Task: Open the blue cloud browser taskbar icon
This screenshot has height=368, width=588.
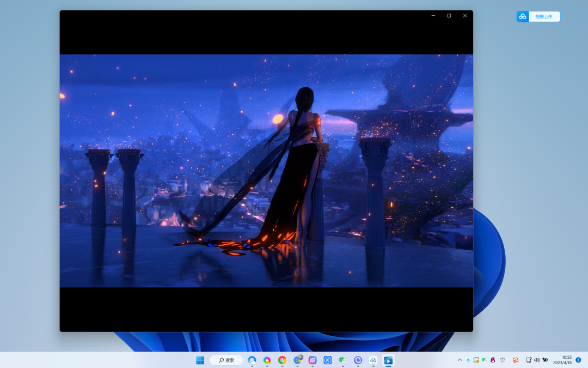Action: (x=252, y=360)
